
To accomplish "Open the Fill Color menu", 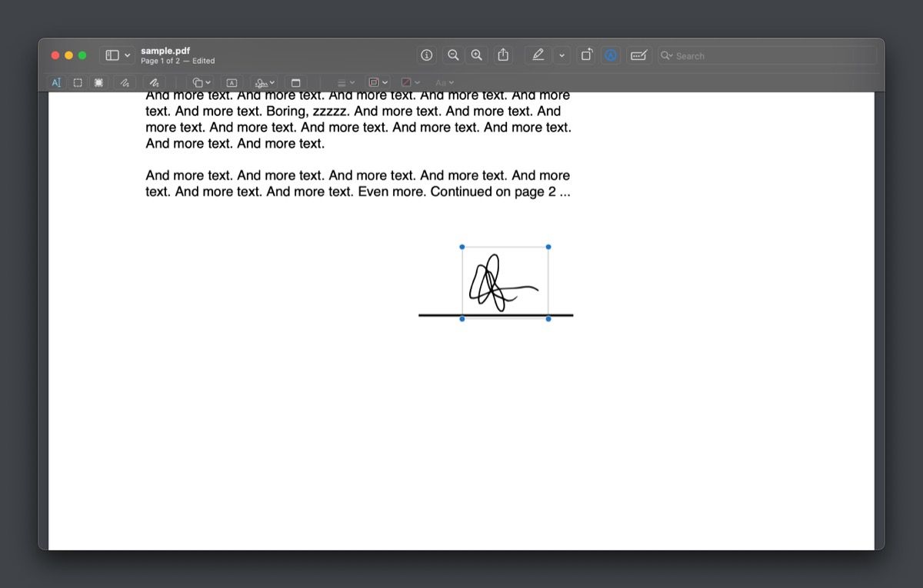I will click(x=410, y=82).
